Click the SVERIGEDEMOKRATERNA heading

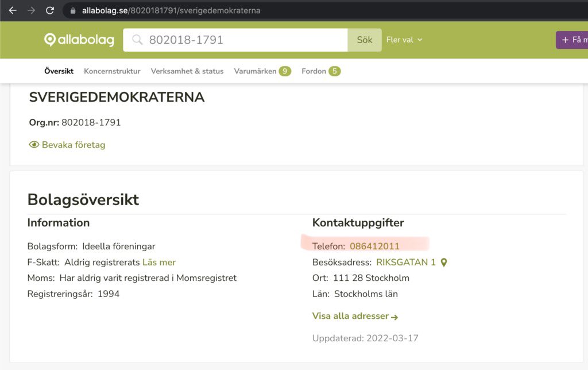tap(117, 97)
